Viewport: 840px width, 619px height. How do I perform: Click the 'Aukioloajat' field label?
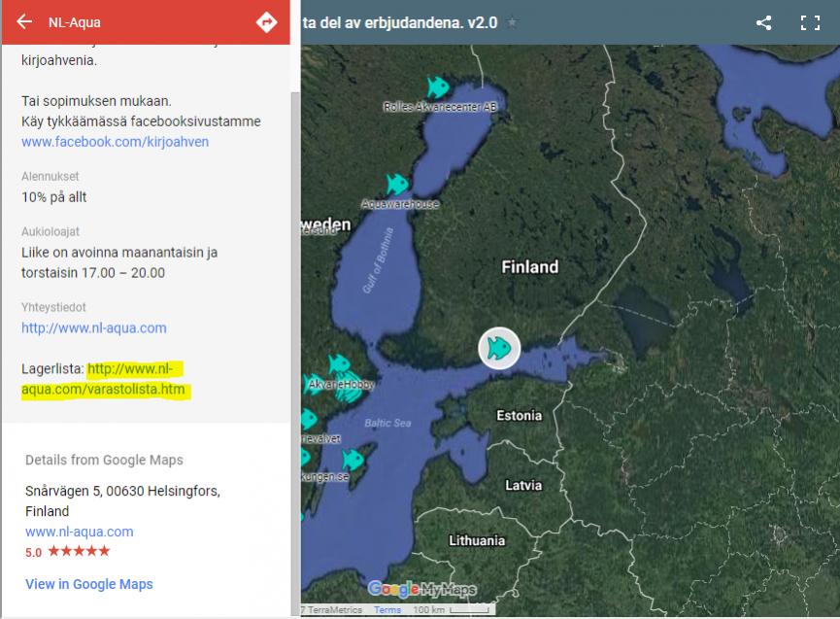(x=50, y=231)
